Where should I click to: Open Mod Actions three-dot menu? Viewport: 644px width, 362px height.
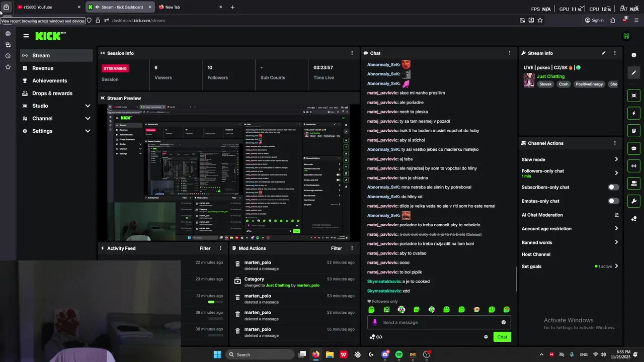pos(352,248)
